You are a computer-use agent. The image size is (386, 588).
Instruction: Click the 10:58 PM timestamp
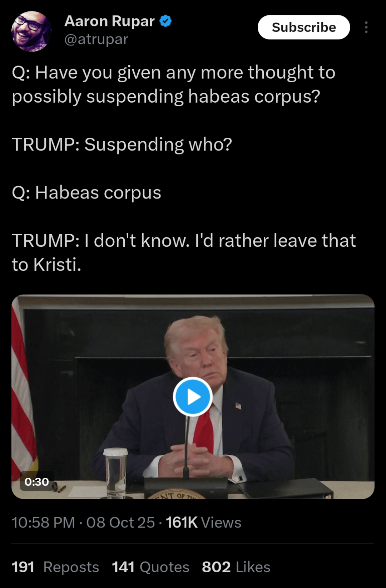coord(43,523)
